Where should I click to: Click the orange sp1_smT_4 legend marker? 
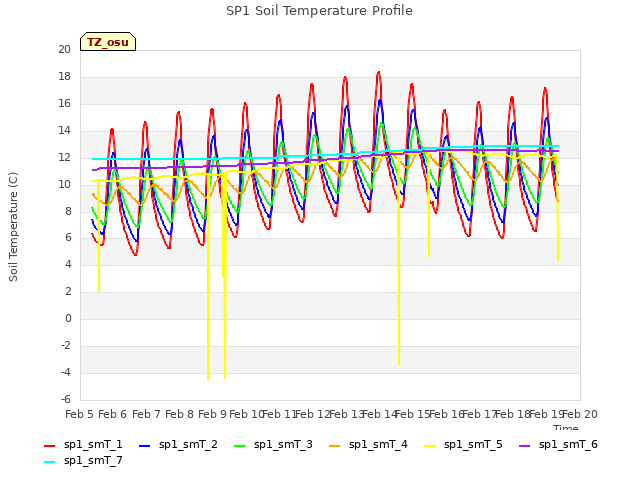pos(335,446)
